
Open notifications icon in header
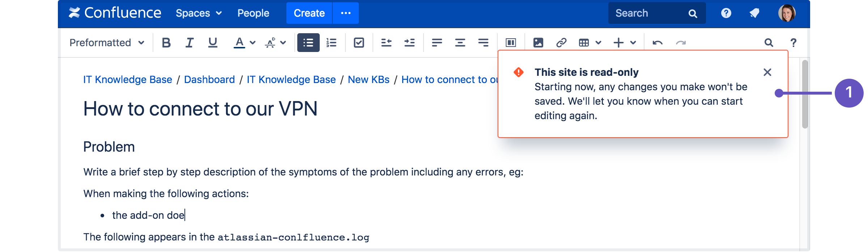[754, 13]
